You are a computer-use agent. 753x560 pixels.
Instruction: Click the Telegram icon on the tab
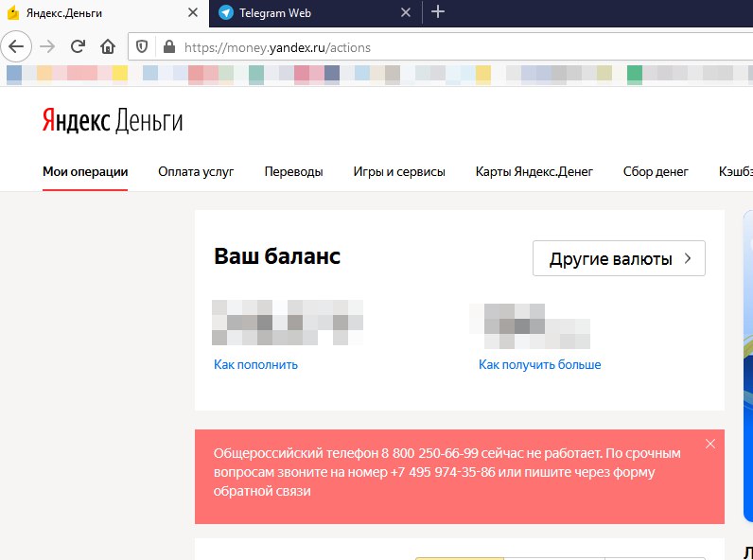click(x=226, y=13)
